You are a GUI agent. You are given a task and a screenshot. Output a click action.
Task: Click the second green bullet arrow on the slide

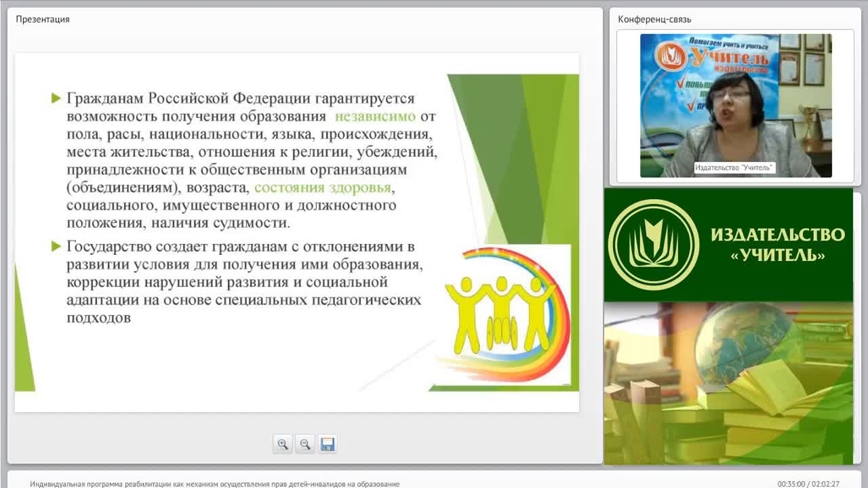(x=56, y=246)
